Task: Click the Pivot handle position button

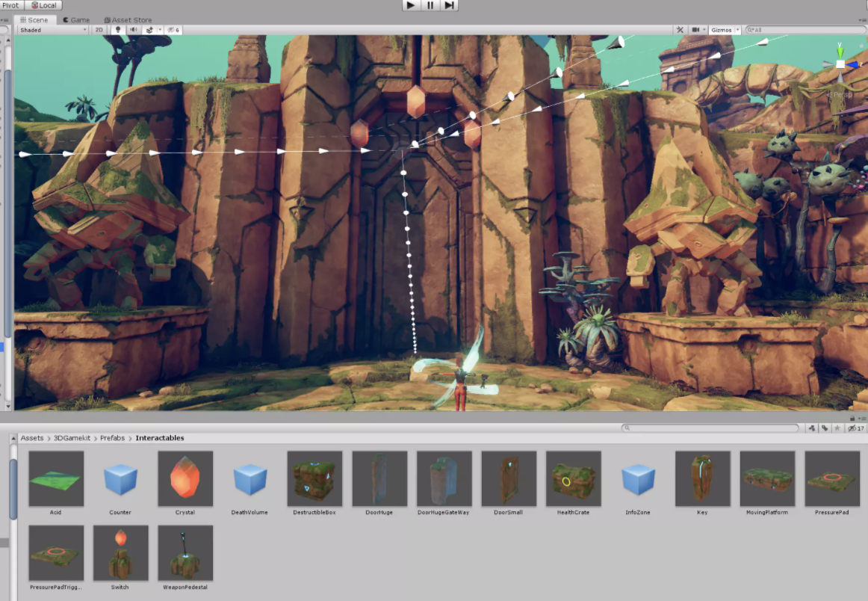Action: [x=11, y=5]
